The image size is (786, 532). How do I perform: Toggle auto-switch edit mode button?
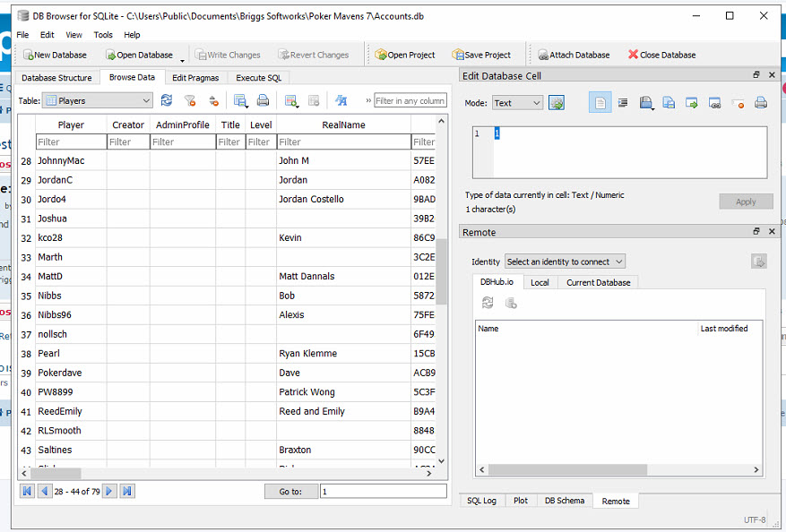coord(557,103)
